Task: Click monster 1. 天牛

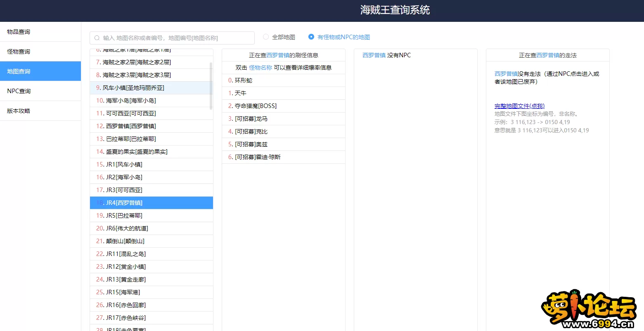Action: 284,93
